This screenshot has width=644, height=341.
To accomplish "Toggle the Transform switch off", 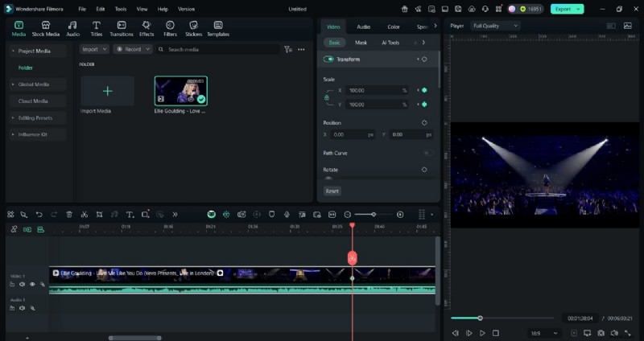I will [328, 60].
